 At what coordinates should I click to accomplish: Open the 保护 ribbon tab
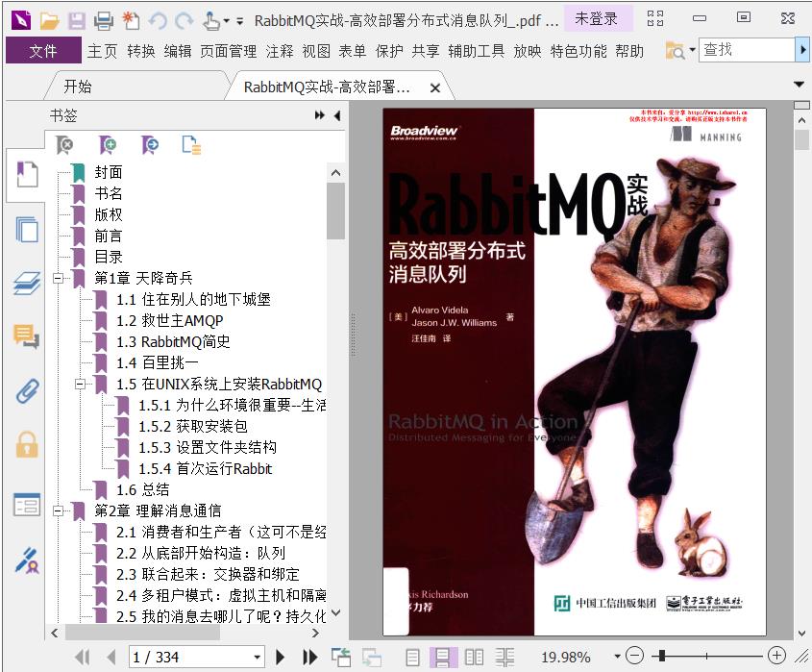tap(389, 51)
